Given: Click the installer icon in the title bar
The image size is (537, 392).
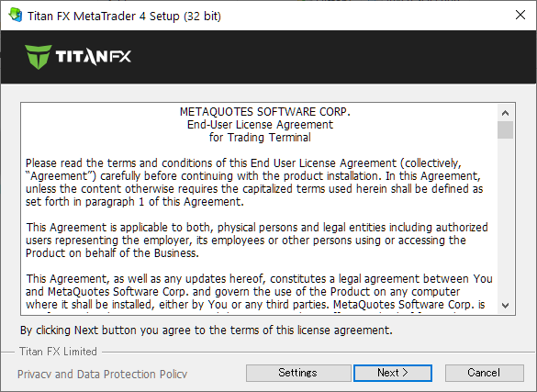Looking at the screenshot, I should pyautogui.click(x=15, y=15).
